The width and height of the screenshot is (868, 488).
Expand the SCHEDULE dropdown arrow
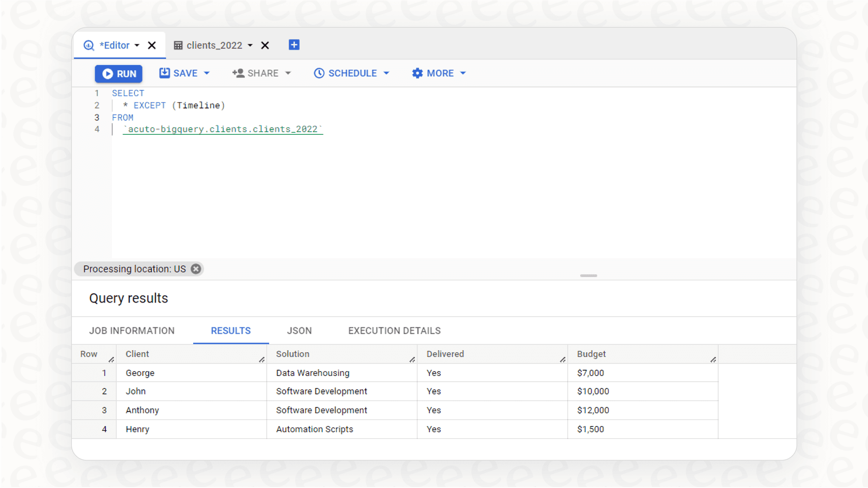click(x=386, y=73)
